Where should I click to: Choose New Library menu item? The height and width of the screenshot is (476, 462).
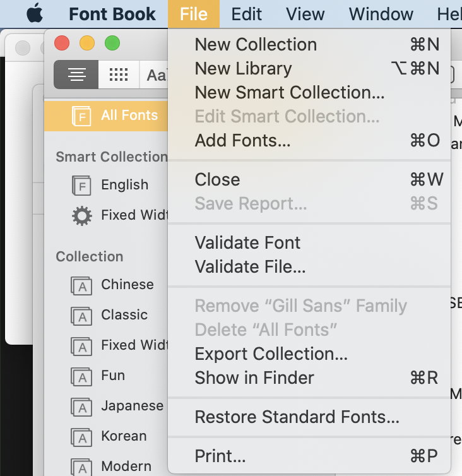(x=309, y=69)
